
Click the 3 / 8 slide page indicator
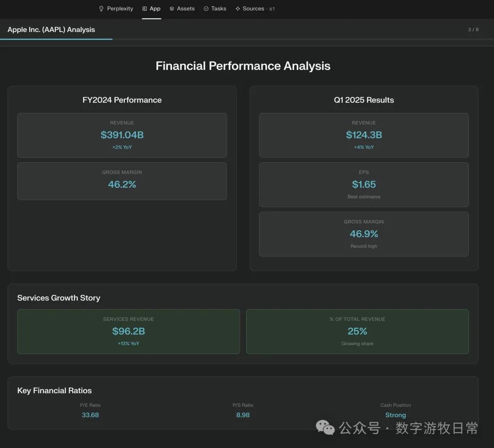[x=473, y=30]
